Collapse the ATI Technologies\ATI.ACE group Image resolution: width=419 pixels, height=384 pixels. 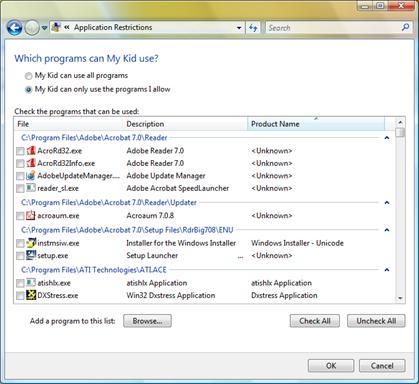387,270
